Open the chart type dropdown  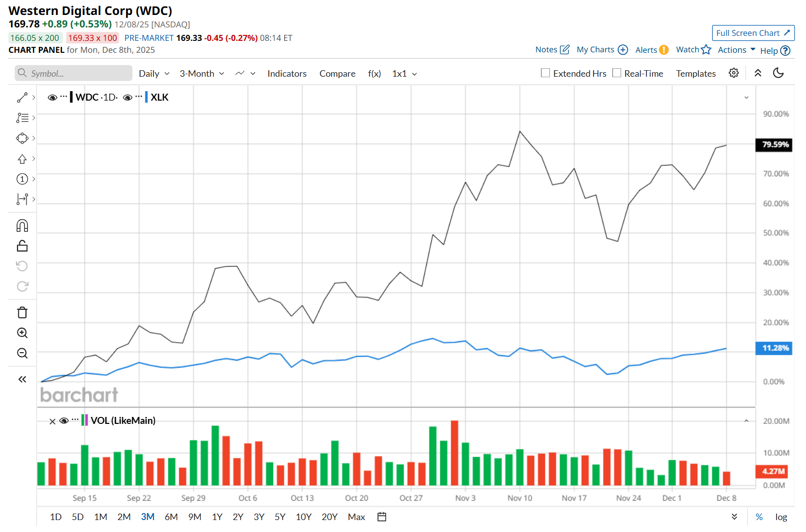pos(245,74)
